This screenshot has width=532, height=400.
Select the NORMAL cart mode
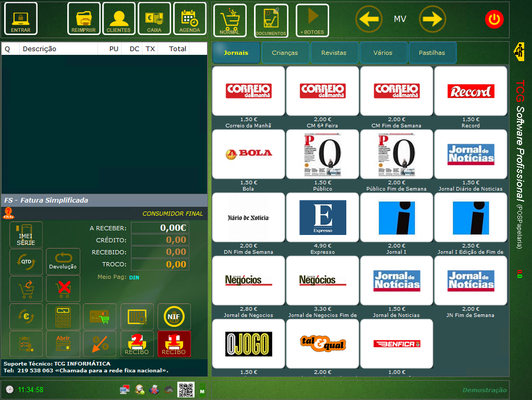click(230, 20)
